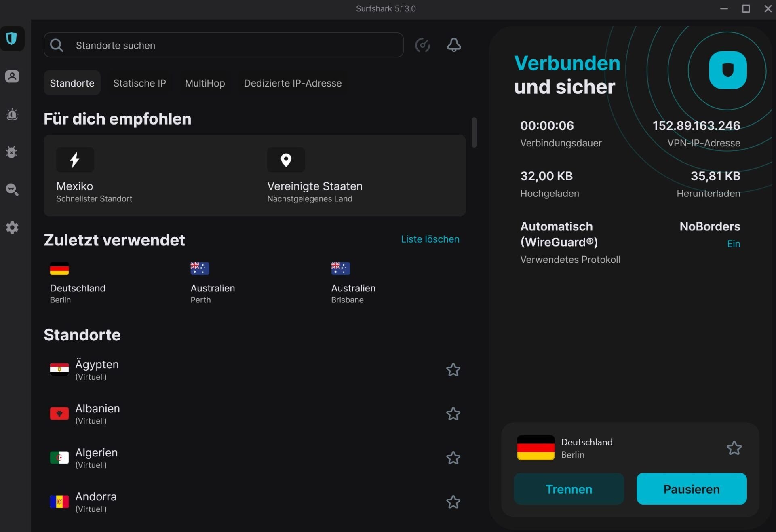This screenshot has height=532, width=776.
Task: Connect to Mexiko fastest location
Action: [149, 175]
